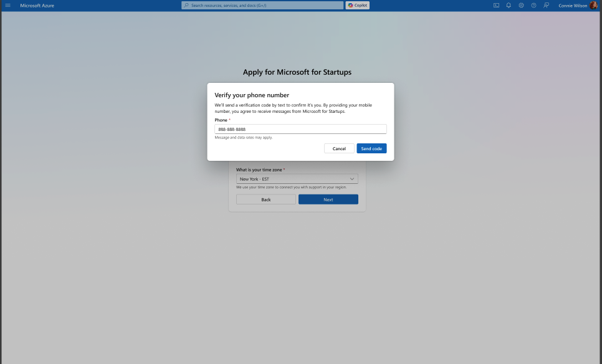
Task: Open Cloud Shell from the top bar
Action: pyautogui.click(x=496, y=6)
